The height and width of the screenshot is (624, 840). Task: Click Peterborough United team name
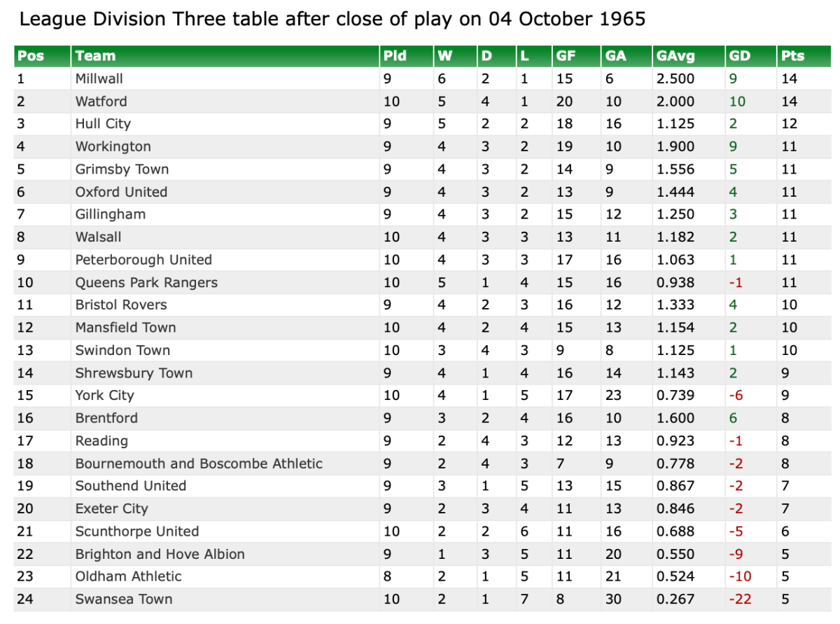click(143, 260)
